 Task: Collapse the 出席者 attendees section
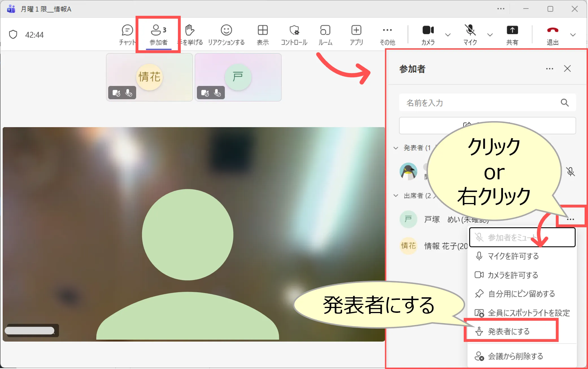click(396, 196)
